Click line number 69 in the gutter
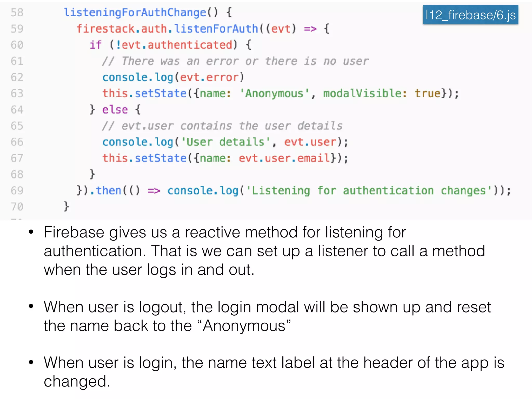The height and width of the screenshot is (399, 532). click(x=17, y=191)
